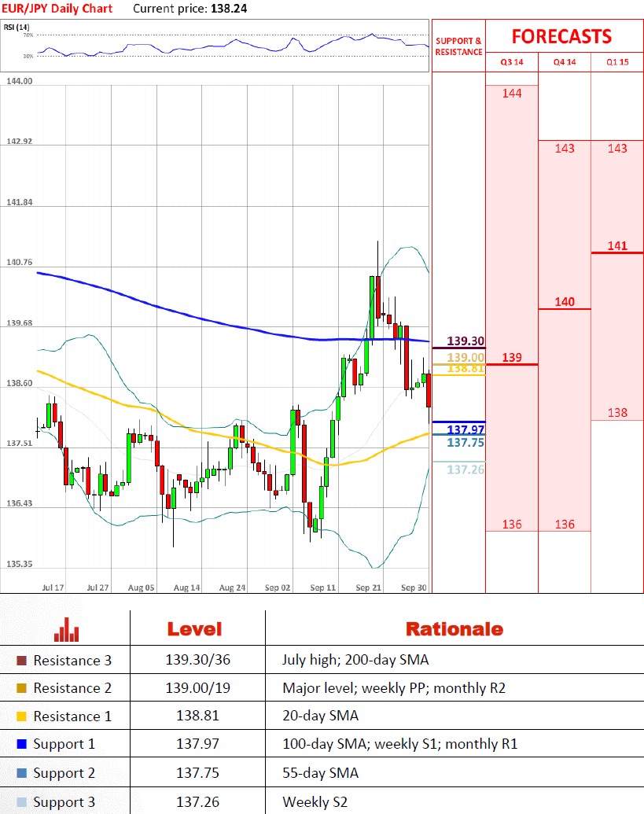Click the Aug 14 date label on x-axis
Screen dimensions: 644x814
click(x=187, y=587)
